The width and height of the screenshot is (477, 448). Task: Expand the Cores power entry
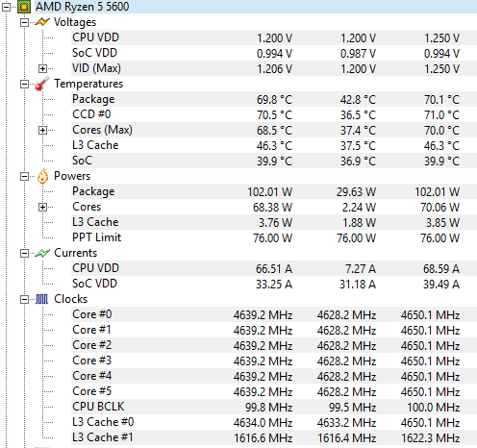click(42, 207)
